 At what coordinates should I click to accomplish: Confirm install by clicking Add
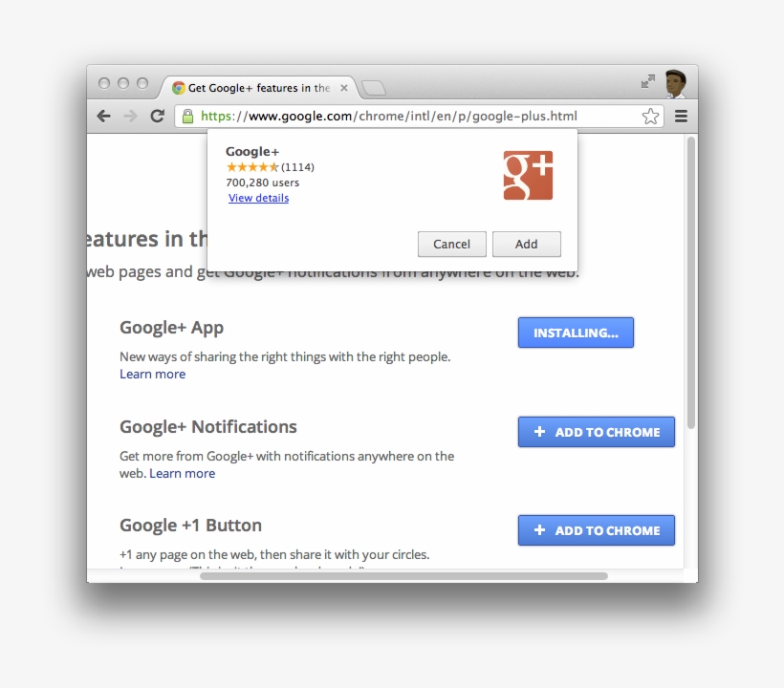[x=527, y=244]
